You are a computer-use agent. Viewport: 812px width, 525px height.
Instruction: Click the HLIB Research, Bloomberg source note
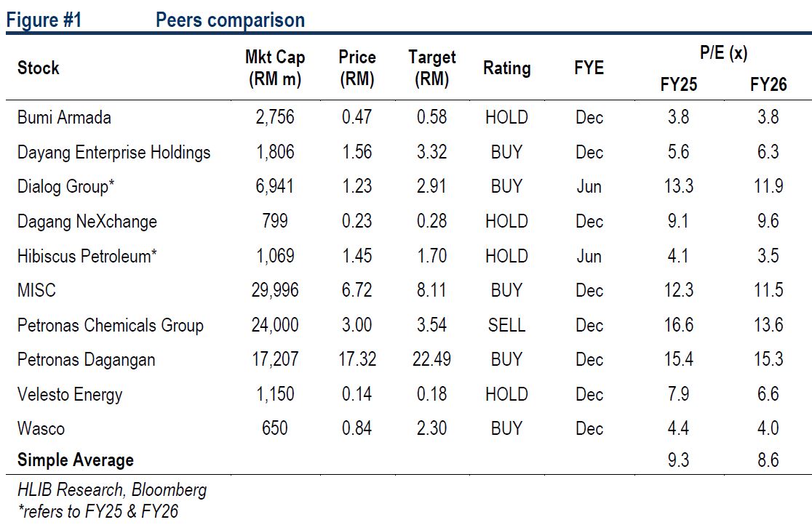pos(112,490)
